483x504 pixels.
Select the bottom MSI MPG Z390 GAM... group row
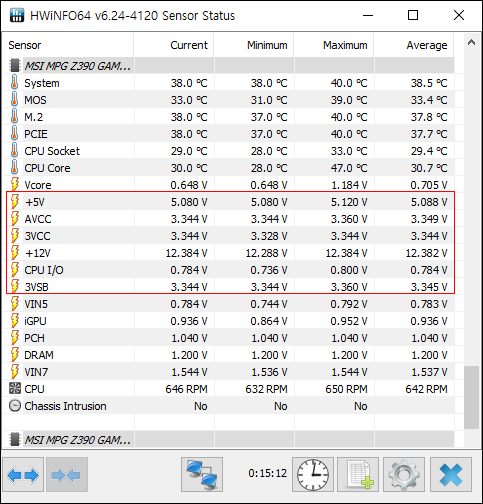[x=229, y=439]
